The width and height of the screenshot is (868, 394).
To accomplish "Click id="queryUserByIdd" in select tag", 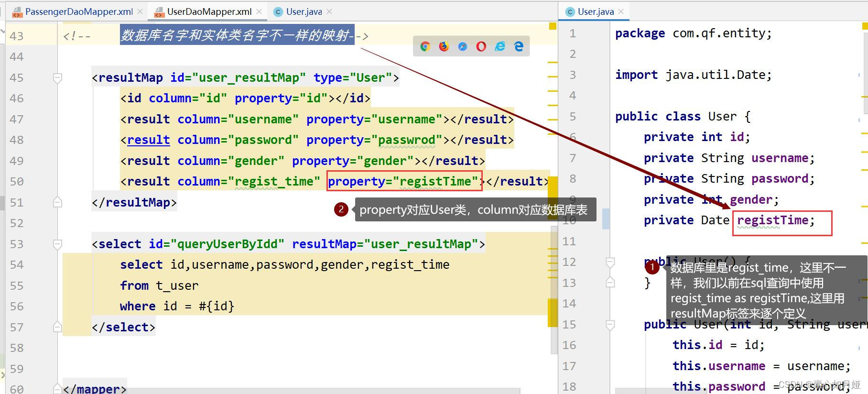I will click(x=217, y=244).
